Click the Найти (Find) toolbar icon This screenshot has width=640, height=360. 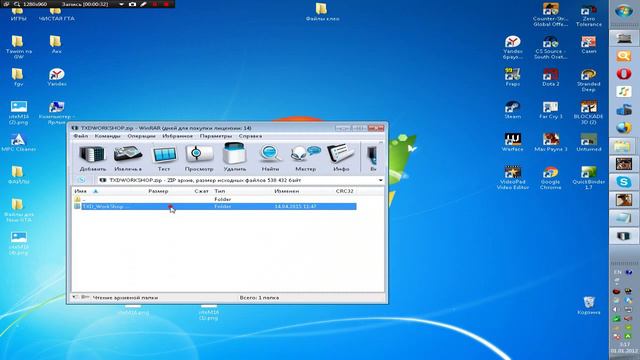[x=270, y=158]
